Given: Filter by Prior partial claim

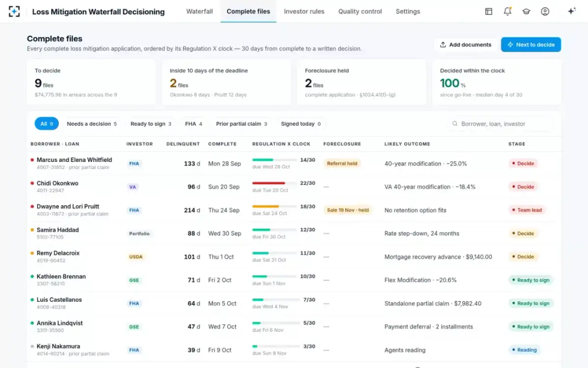Looking at the screenshot, I should click(242, 124).
